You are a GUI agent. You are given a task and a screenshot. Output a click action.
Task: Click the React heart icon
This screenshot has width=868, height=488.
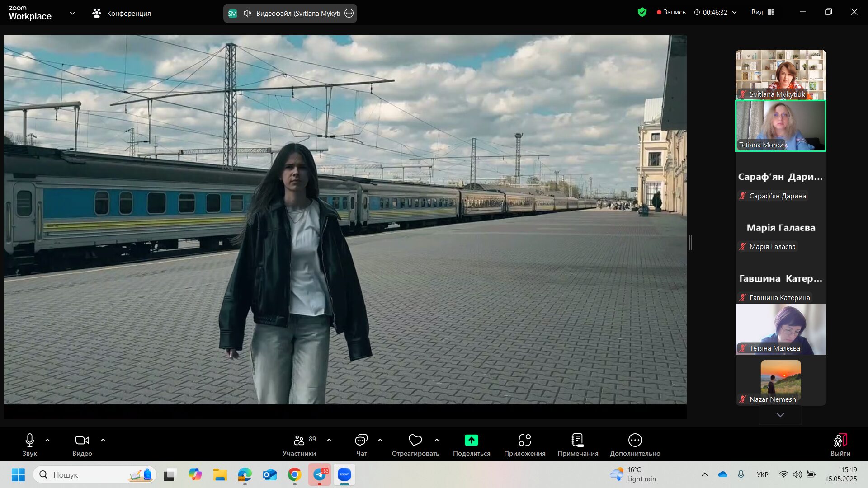tap(415, 440)
